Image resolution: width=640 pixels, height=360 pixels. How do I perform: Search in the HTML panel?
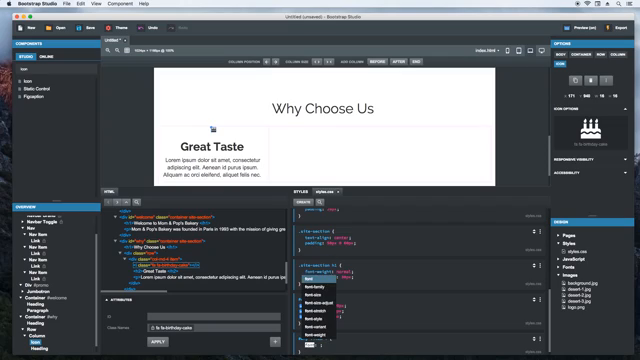pyautogui.click(x=137, y=202)
